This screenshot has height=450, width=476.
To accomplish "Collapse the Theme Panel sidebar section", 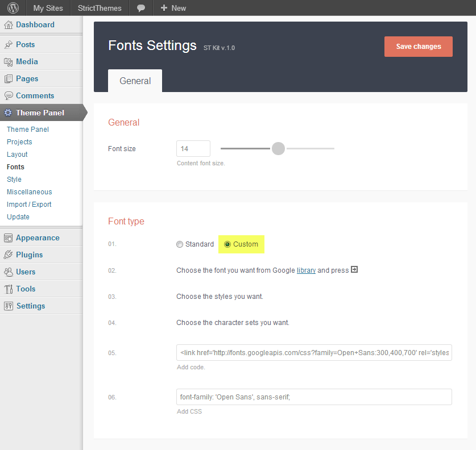I will pos(40,113).
